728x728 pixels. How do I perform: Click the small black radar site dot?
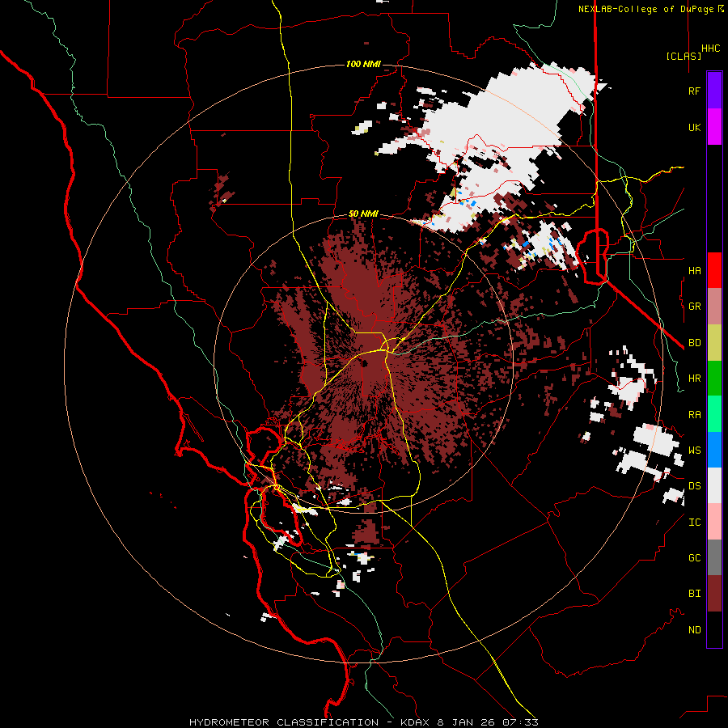pyautogui.click(x=365, y=364)
